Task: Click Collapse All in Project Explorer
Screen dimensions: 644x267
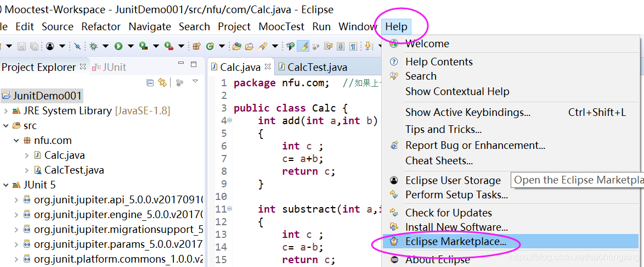Action: pos(150,83)
